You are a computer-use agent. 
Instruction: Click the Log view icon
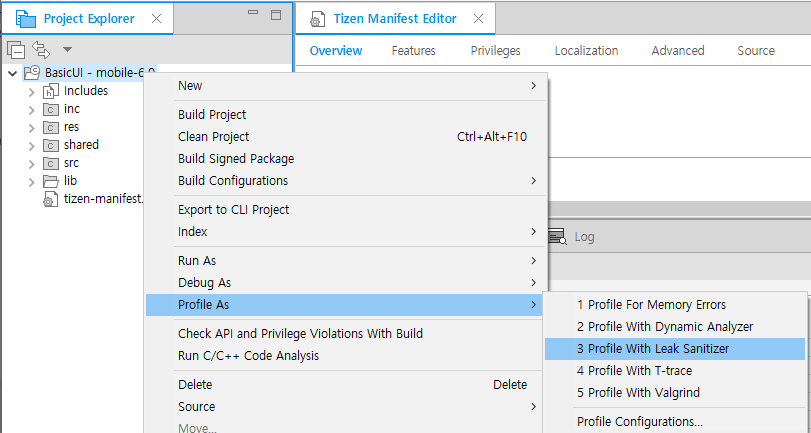click(557, 237)
